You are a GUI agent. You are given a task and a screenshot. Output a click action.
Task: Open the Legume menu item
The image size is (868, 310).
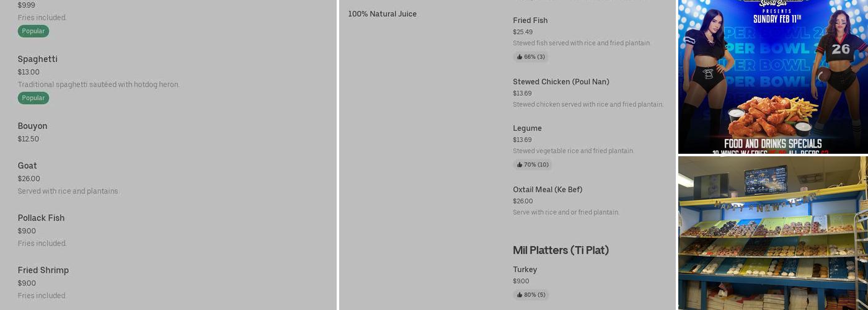coord(527,128)
